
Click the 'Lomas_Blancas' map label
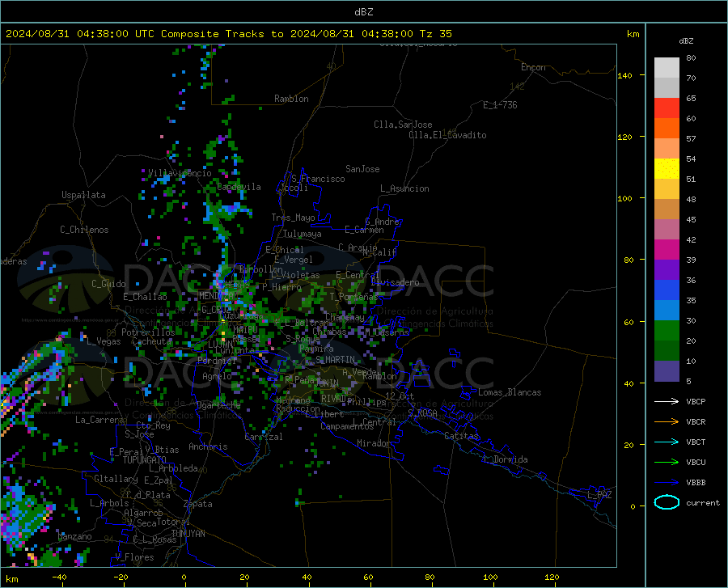click(510, 392)
